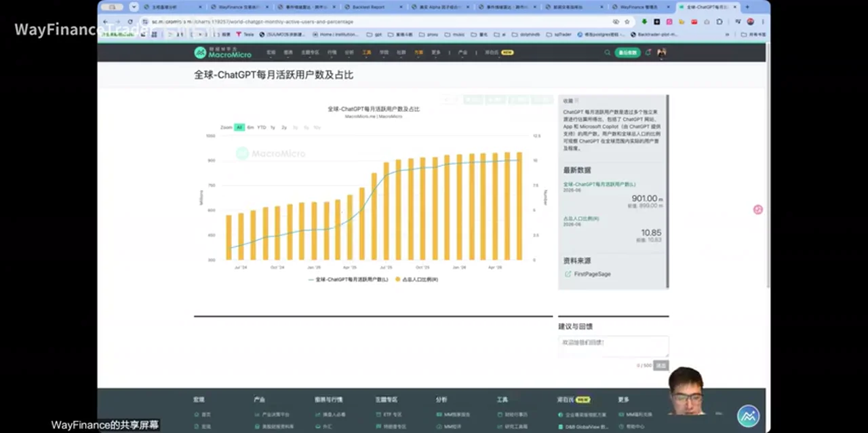Click the blue chart floating button bottom right
Screen dimensions: 868x433
tap(749, 416)
